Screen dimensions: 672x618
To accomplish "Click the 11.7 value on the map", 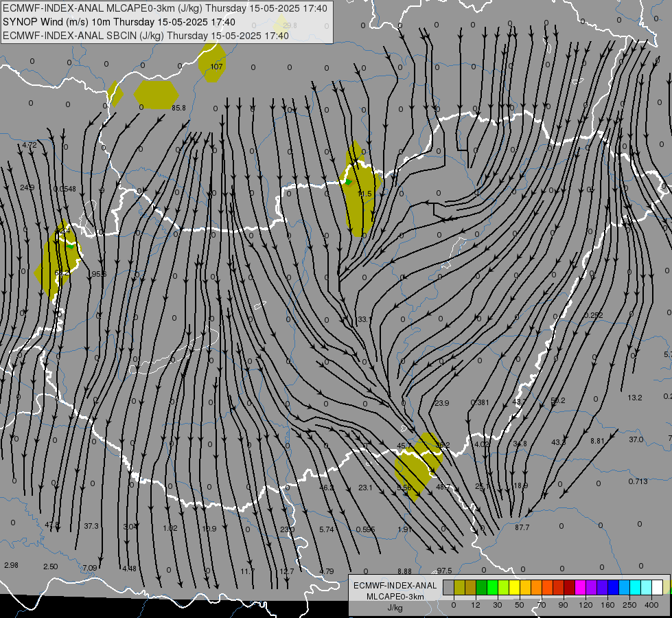I will coord(247,571).
